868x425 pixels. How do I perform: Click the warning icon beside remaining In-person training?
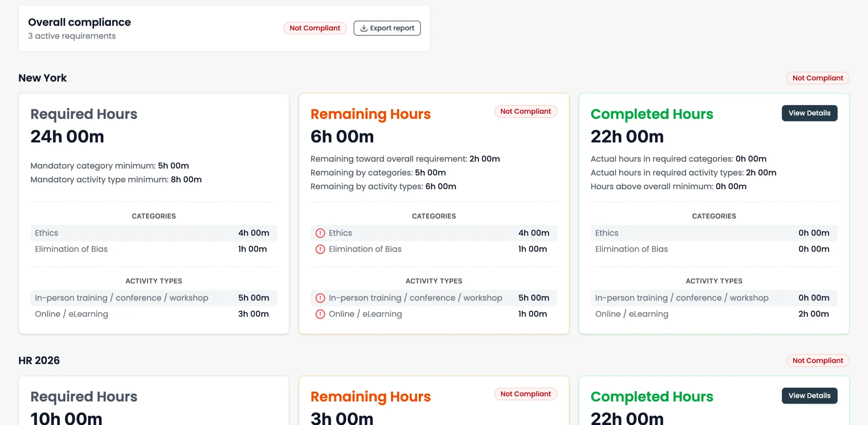(x=320, y=298)
